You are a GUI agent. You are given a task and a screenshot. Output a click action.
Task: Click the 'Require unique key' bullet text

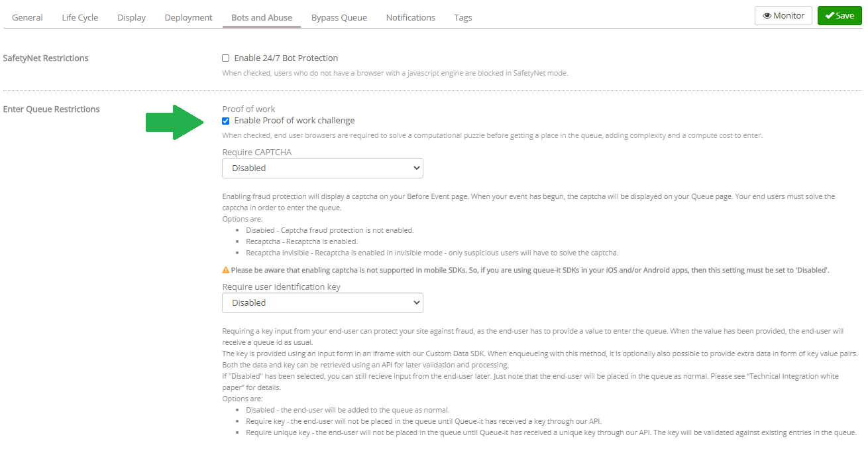[551, 432]
